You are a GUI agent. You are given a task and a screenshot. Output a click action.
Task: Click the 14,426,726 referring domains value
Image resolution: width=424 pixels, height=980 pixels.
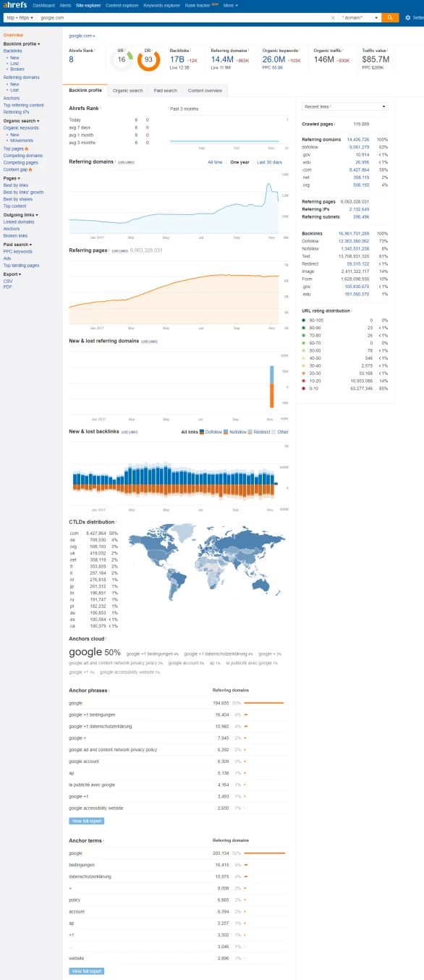(x=358, y=139)
